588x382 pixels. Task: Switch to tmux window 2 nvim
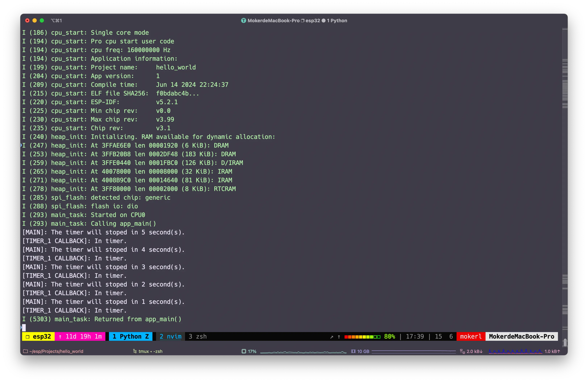(171, 336)
